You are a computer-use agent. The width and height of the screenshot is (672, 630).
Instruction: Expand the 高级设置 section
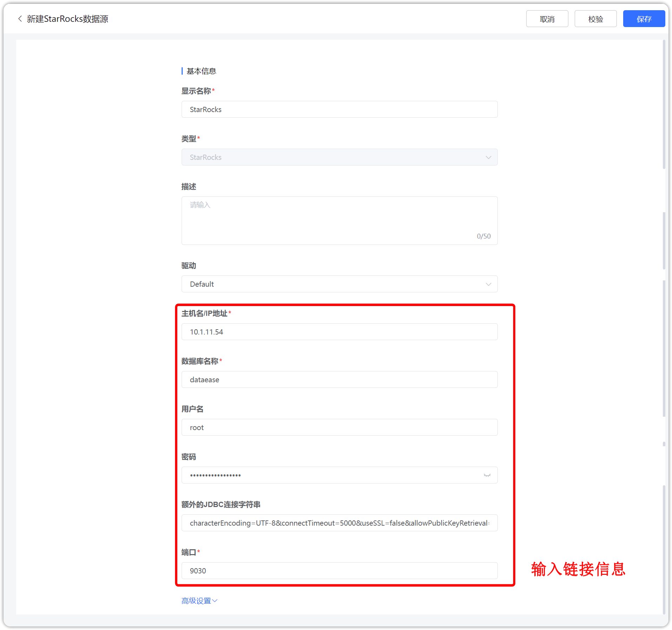(x=199, y=601)
